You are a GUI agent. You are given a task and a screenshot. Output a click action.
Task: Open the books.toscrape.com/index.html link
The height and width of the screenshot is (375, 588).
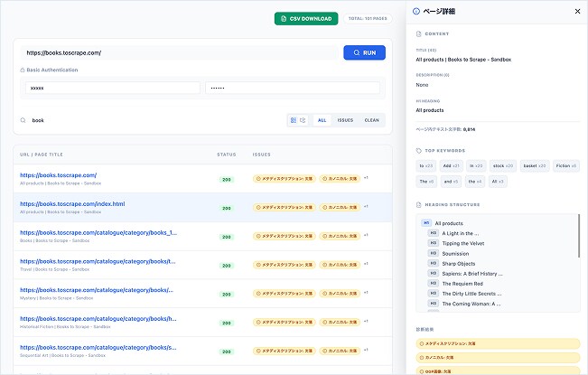72,204
